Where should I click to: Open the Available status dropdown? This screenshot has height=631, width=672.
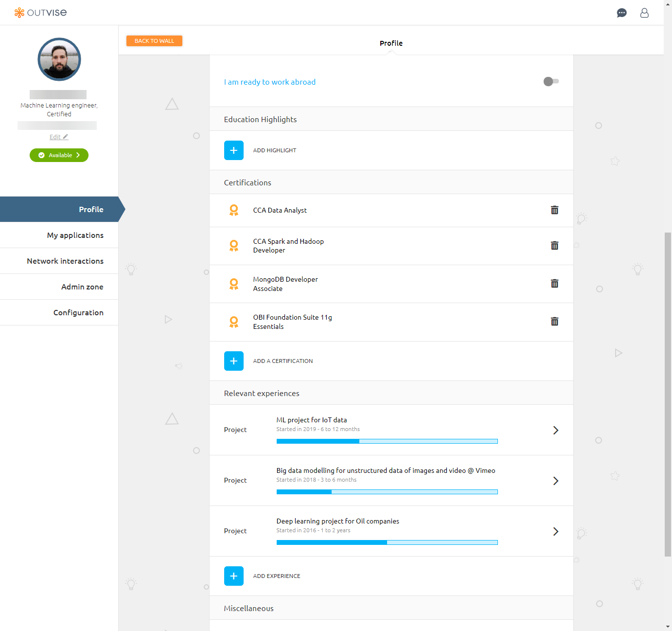[59, 155]
